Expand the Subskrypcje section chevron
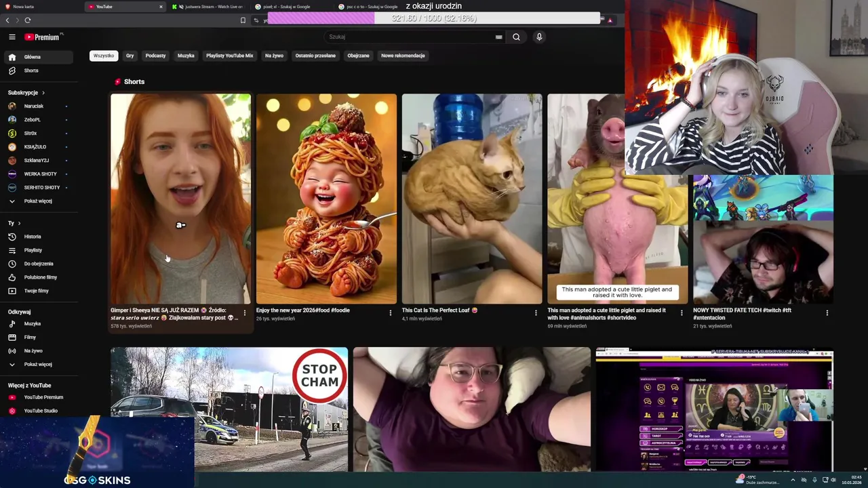Viewport: 868px width, 488px height. coord(43,93)
